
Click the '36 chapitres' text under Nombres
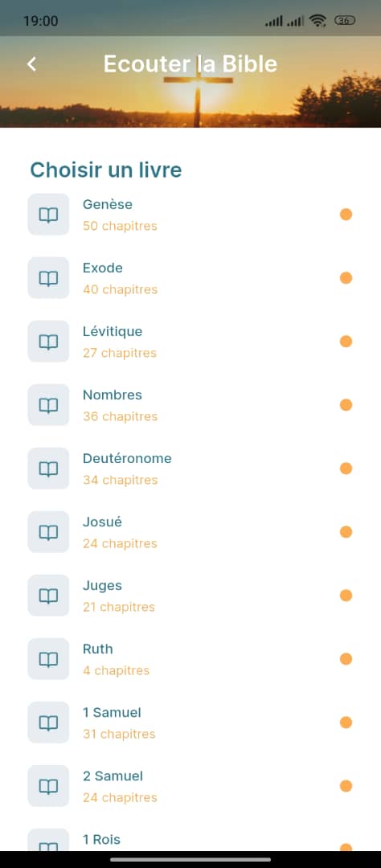click(121, 416)
